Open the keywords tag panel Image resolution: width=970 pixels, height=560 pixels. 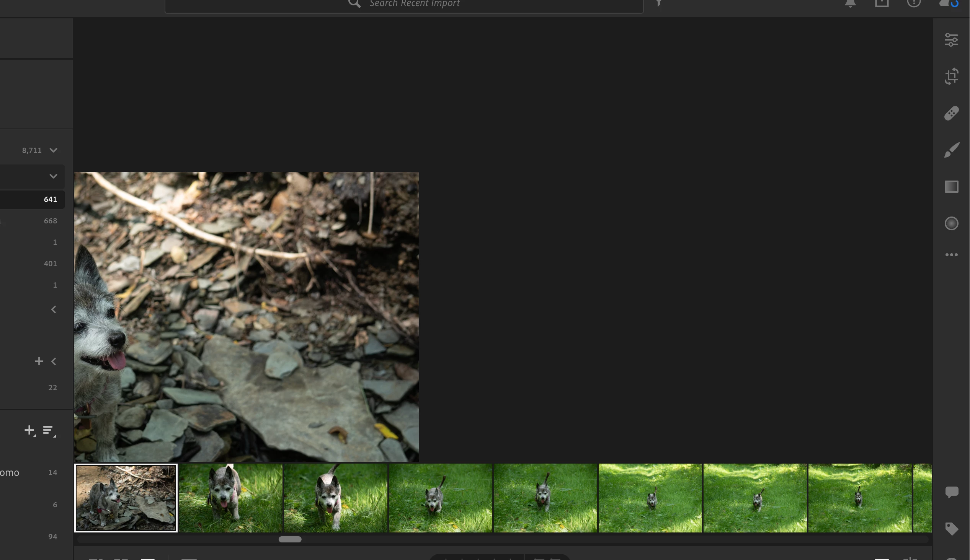pyautogui.click(x=951, y=529)
